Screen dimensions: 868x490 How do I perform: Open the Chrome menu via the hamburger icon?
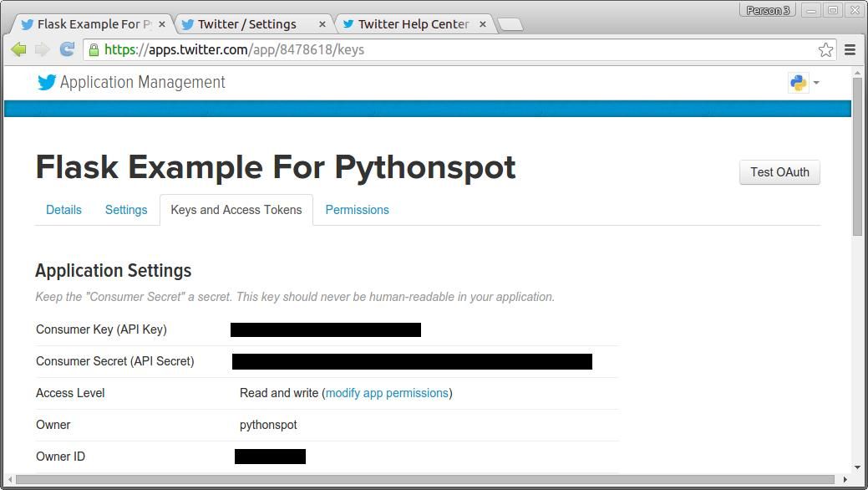click(x=850, y=50)
